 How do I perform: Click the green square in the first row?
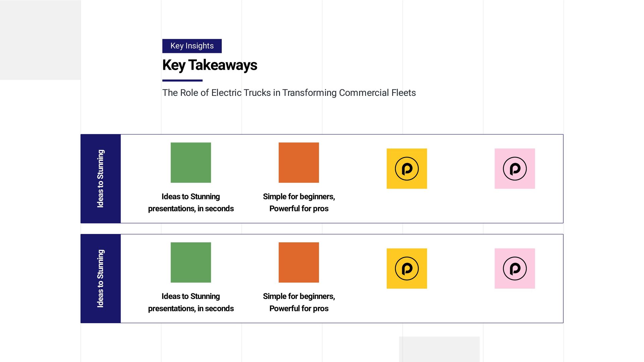click(191, 163)
